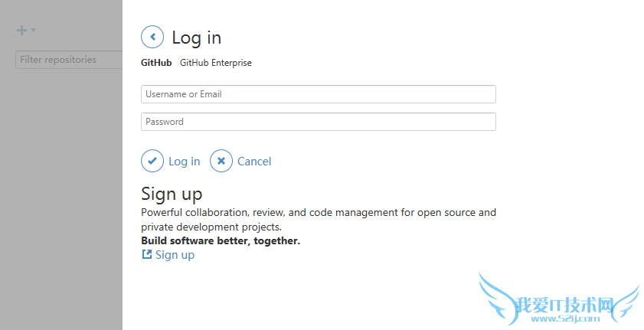Image resolution: width=644 pixels, height=330 pixels.
Task: Open the Sign up link text
Action: pyautogui.click(x=175, y=255)
